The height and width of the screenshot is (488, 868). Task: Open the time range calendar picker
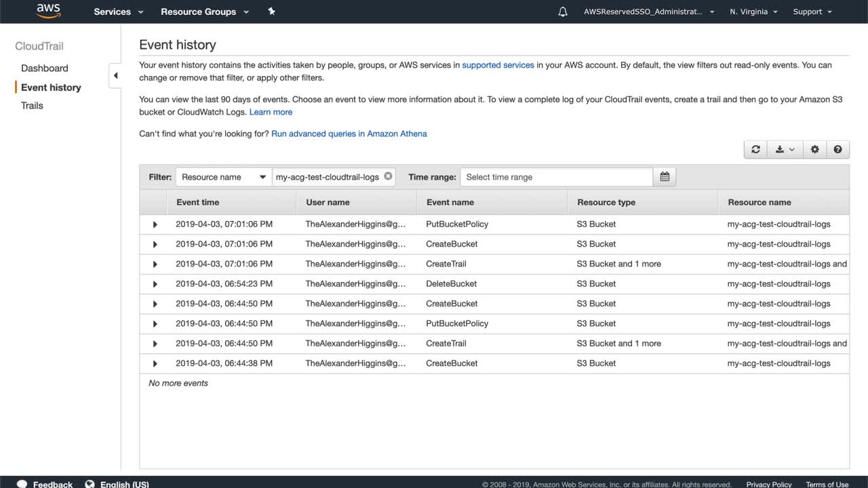click(665, 177)
